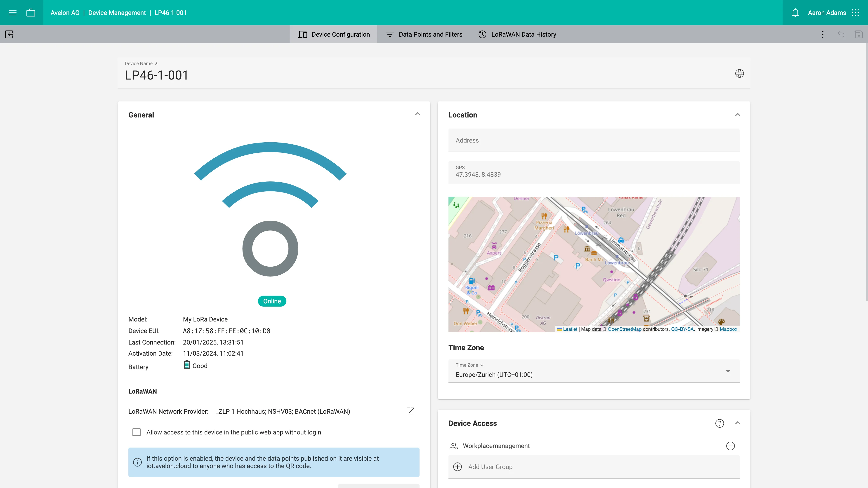Image resolution: width=868 pixels, height=488 pixels.
Task: Click Last Connection value 20/01/2025, 13:31:51
Action: coord(213,342)
